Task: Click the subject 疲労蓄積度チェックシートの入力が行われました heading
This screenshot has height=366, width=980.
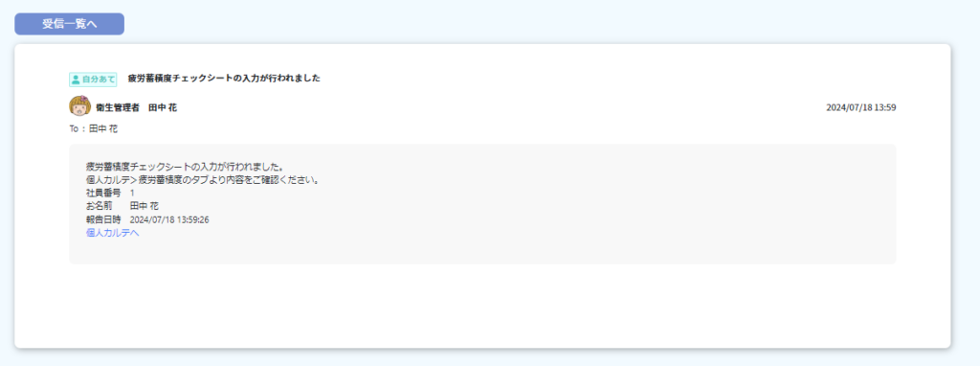Action: pyautogui.click(x=224, y=79)
